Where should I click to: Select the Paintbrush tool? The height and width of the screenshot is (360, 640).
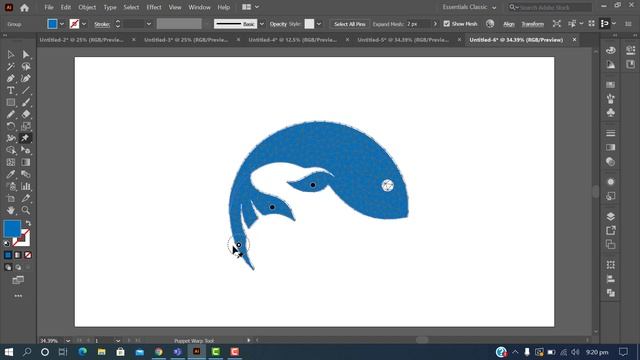[26, 102]
